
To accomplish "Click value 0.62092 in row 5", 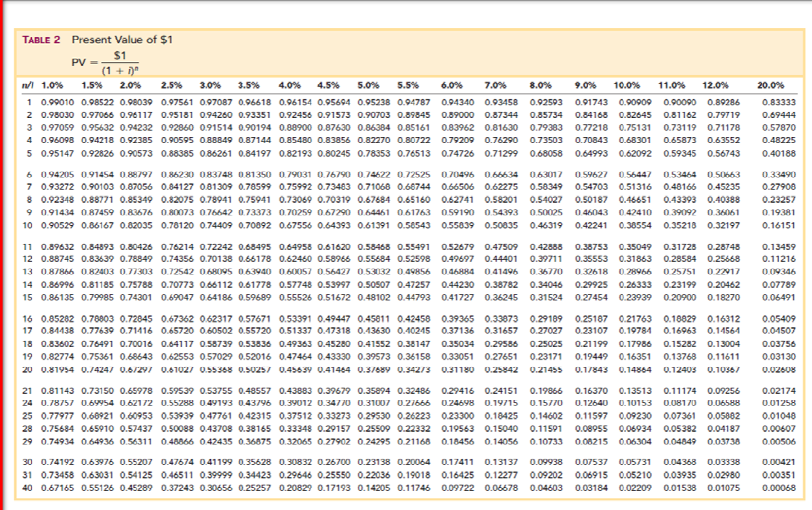I will click(635, 153).
